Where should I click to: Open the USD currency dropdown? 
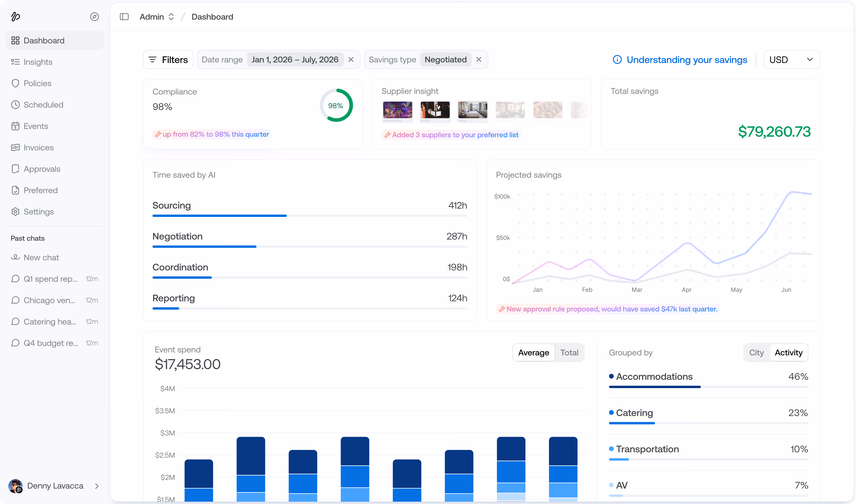792,59
